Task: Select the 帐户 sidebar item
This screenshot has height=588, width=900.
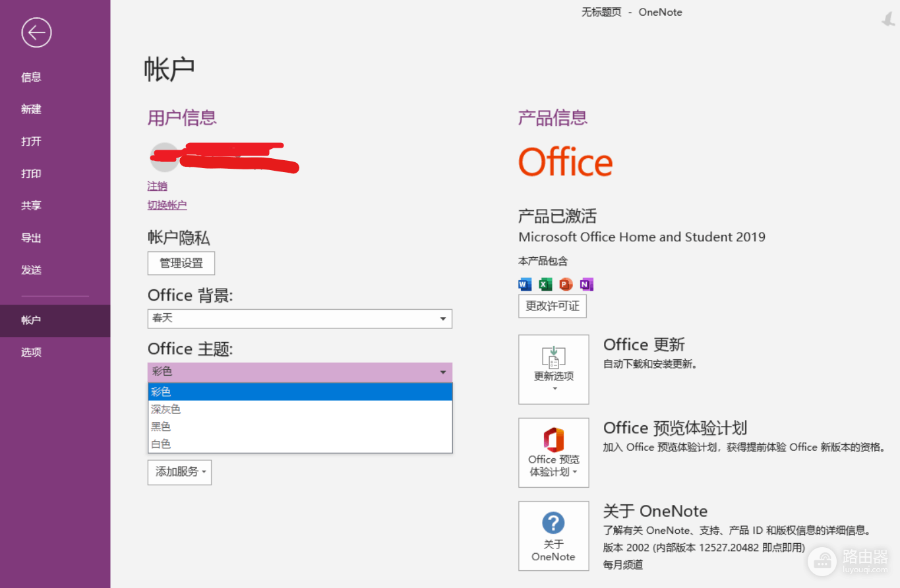Action: (55, 320)
